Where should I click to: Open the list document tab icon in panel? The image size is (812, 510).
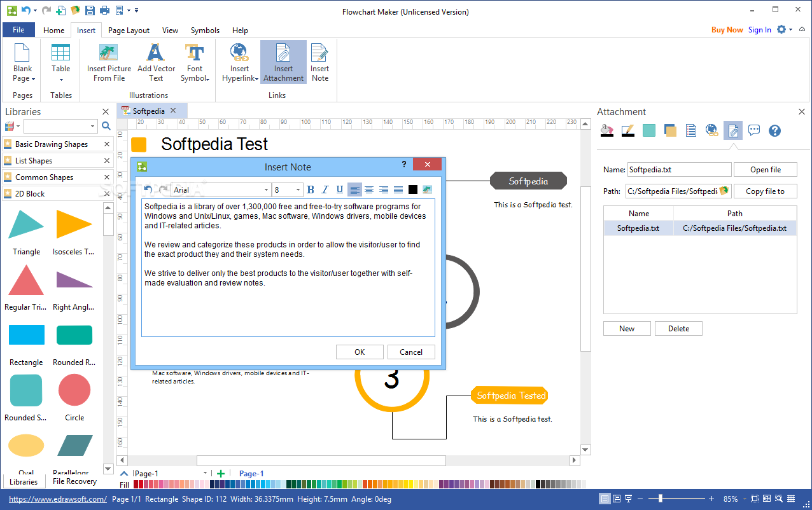tap(690, 131)
